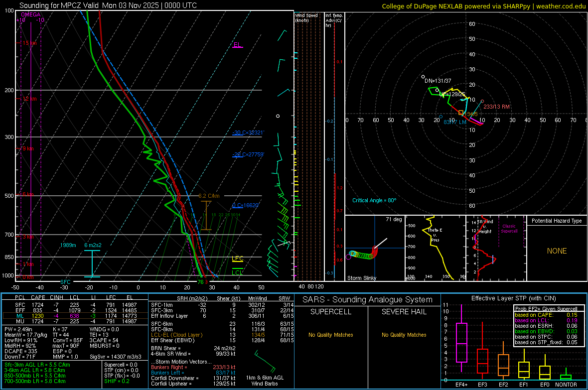Click the Classic Supercell annotation
588x390 pixels.
point(509,229)
